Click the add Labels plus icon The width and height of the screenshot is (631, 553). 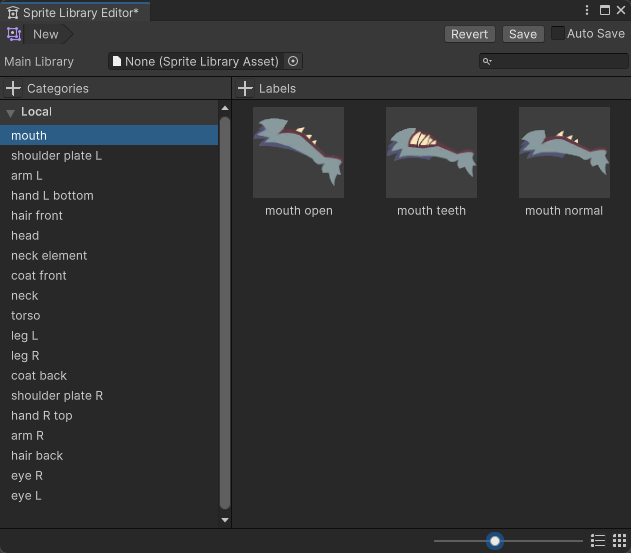[245, 88]
